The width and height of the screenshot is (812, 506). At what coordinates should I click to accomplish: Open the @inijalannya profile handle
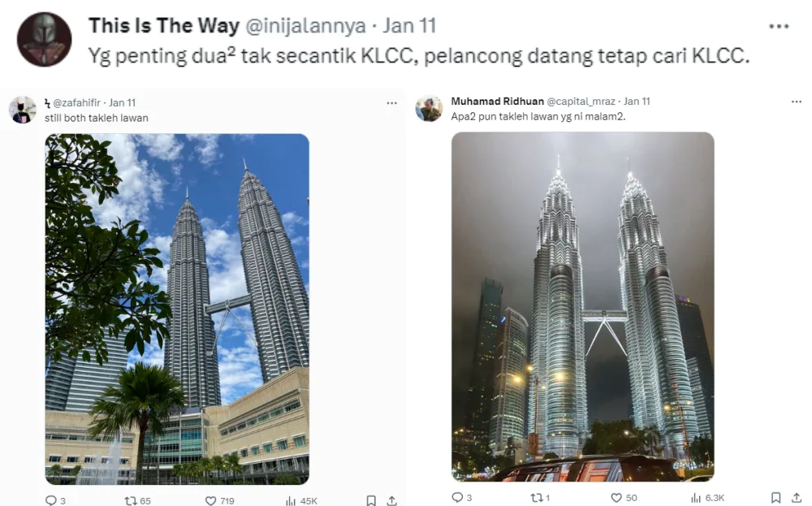(305, 26)
